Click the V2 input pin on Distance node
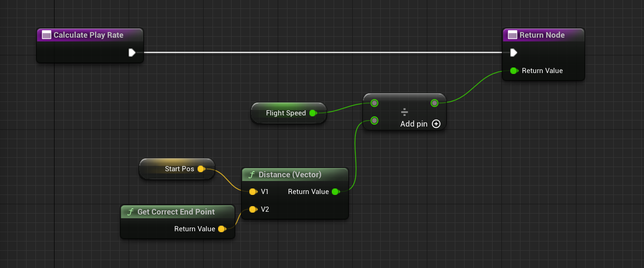This screenshot has width=644, height=268. point(253,209)
